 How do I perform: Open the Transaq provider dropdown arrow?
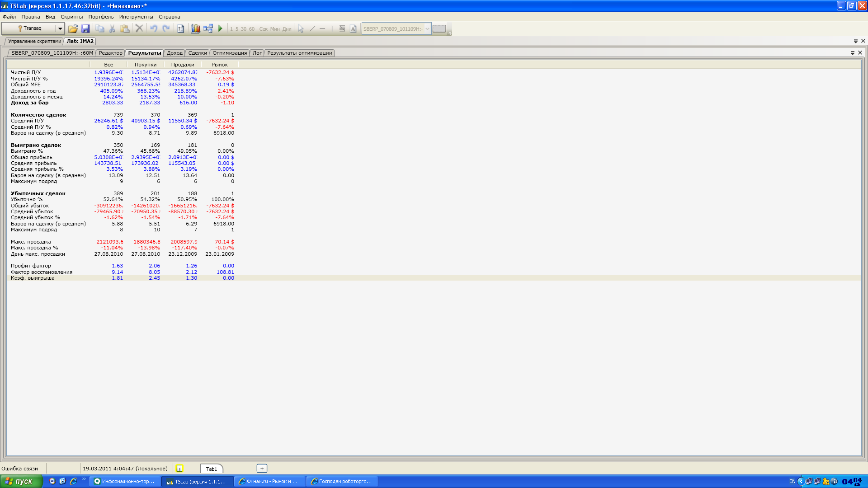(x=60, y=28)
